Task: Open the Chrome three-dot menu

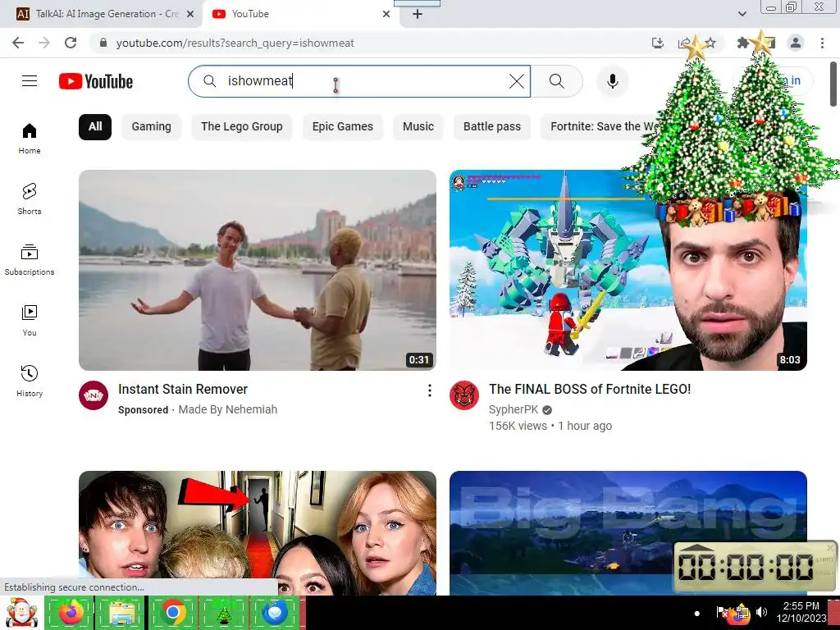Action: [822, 43]
